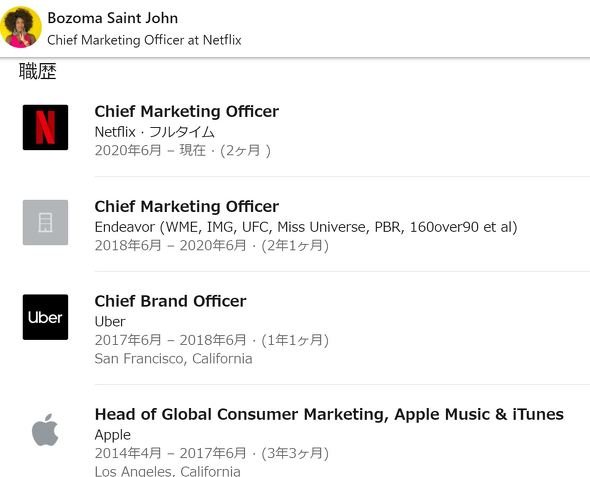Click the San Francisco, California location text
This screenshot has width=590, height=477.
(x=173, y=359)
